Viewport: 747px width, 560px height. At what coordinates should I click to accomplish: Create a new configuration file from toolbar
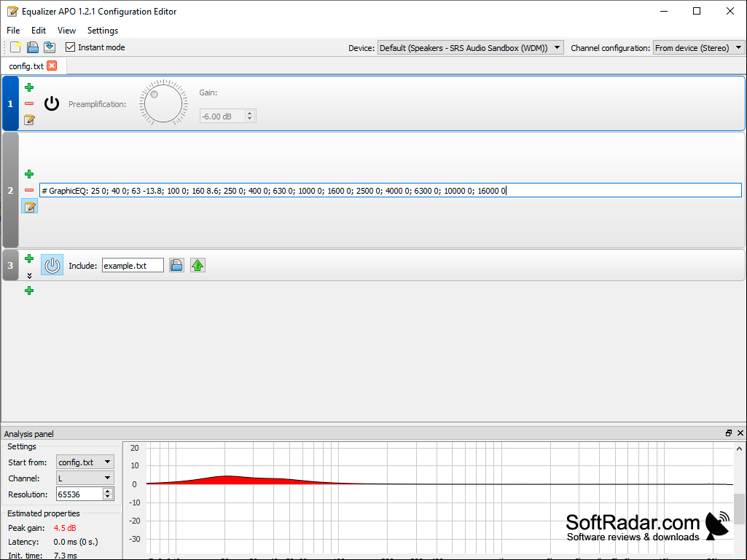(x=16, y=47)
